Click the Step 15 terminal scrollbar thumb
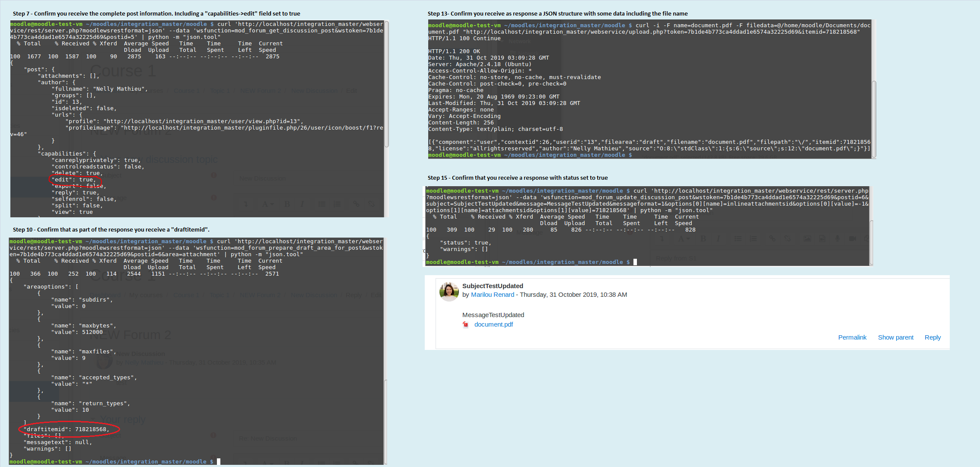Viewport: 980px width, 467px height. [x=871, y=242]
